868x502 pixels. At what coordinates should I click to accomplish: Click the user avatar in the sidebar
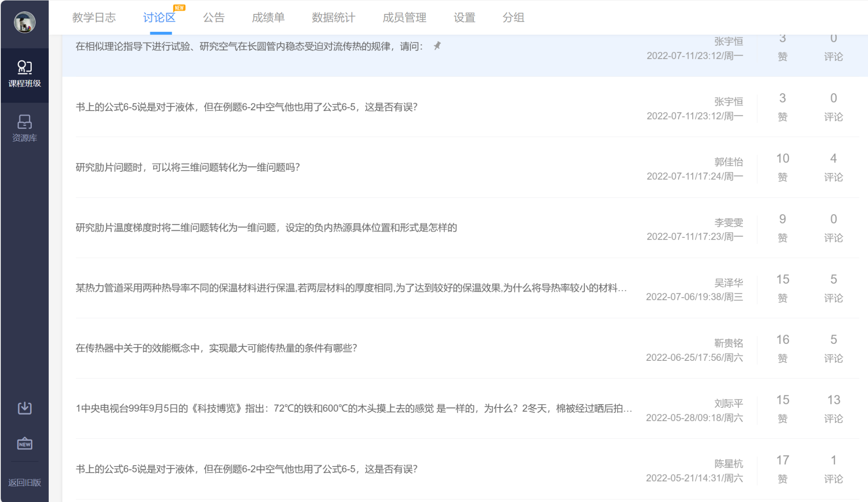tap(25, 22)
